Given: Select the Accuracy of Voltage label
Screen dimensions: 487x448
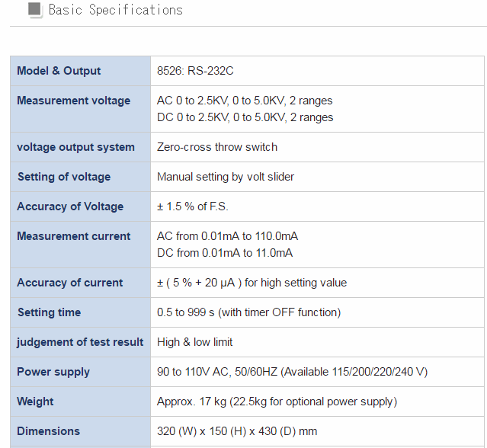Looking at the screenshot, I should (70, 206).
